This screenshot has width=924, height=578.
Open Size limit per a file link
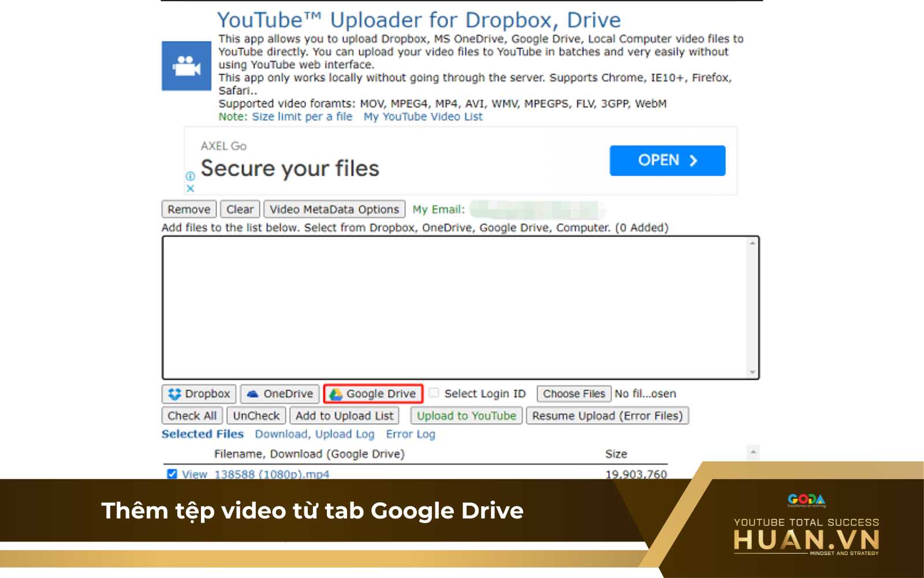302,117
